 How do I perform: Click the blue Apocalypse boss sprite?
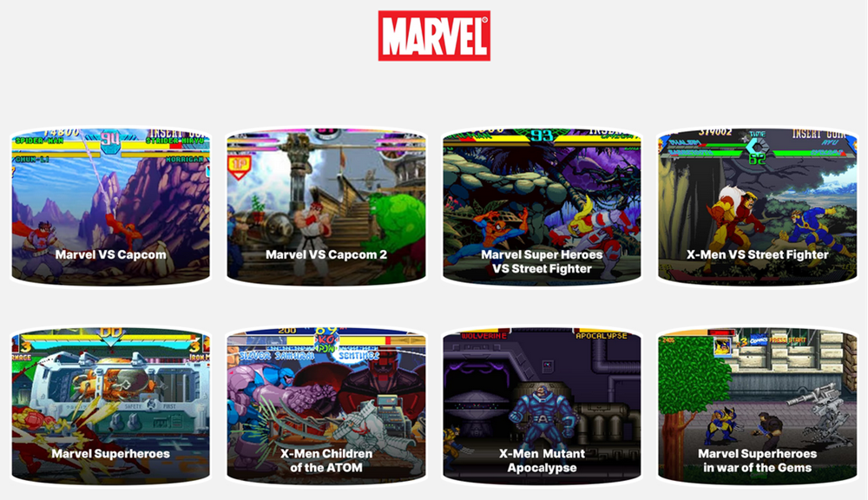coord(541,417)
